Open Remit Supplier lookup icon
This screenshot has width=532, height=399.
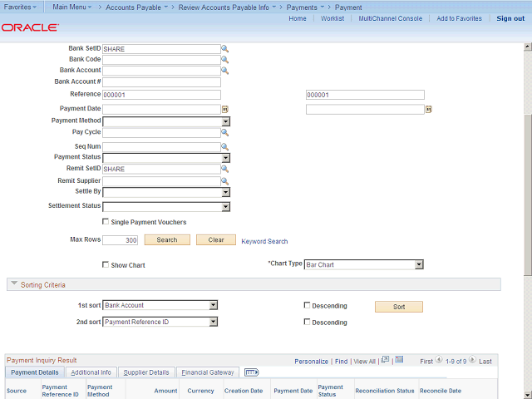[224, 180]
